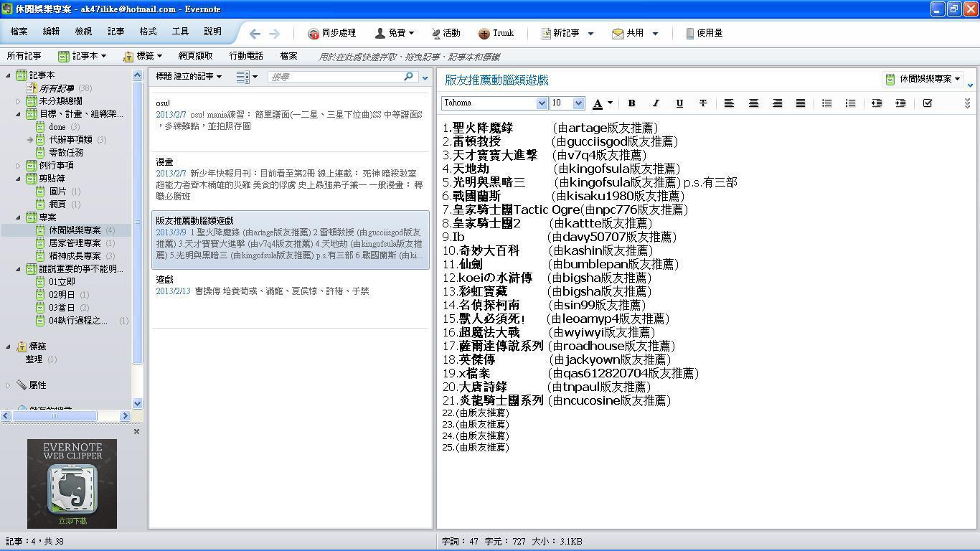Click the Evernote Web Clipper download banner

coord(72,484)
